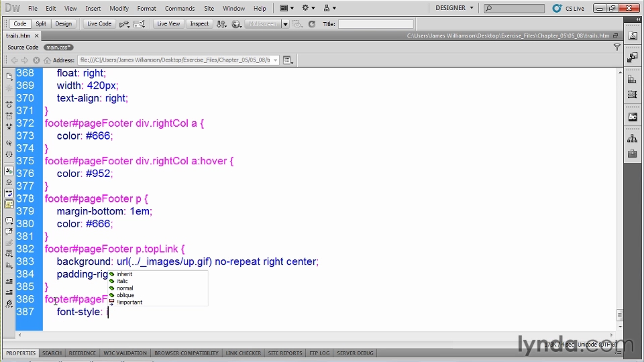Click Select Parent Tag icon
The width and height of the screenshot is (644, 362).
tap(9, 143)
